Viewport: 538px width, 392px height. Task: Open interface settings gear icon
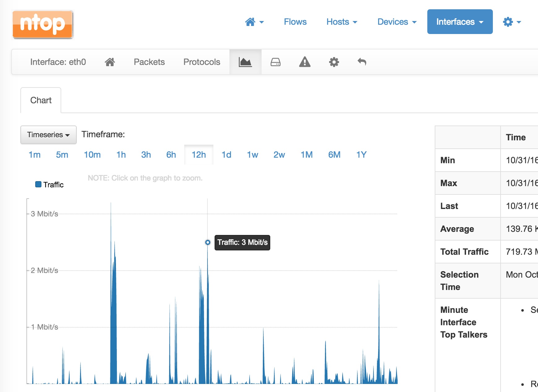[334, 62]
